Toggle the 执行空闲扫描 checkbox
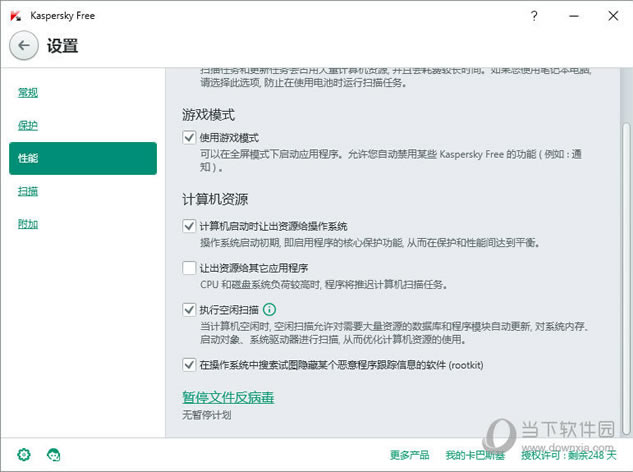Viewport: 633px width, 472px height. click(190, 310)
